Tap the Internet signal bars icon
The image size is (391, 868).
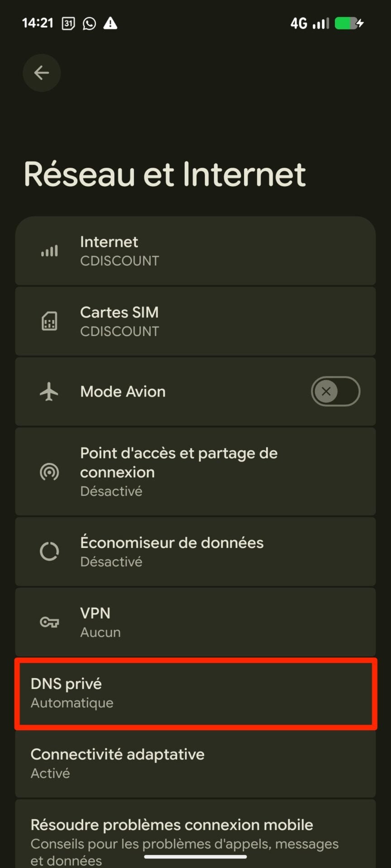pos(49,251)
